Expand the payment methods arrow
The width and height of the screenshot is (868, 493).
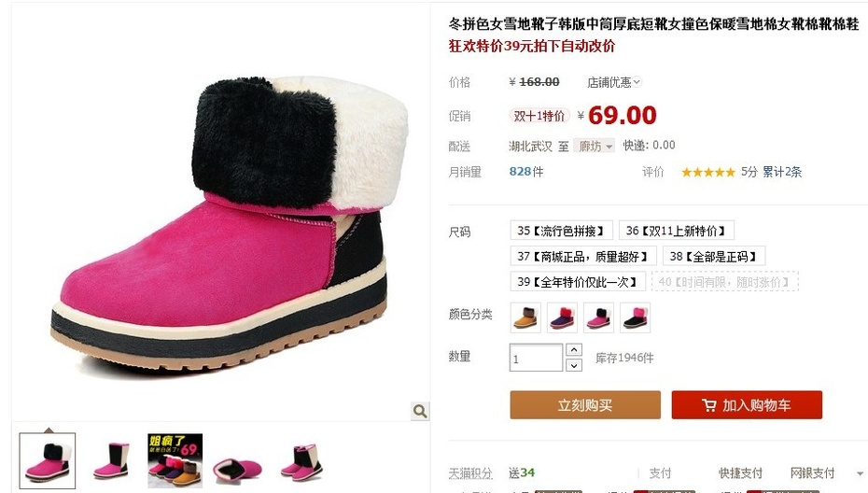coord(860,473)
